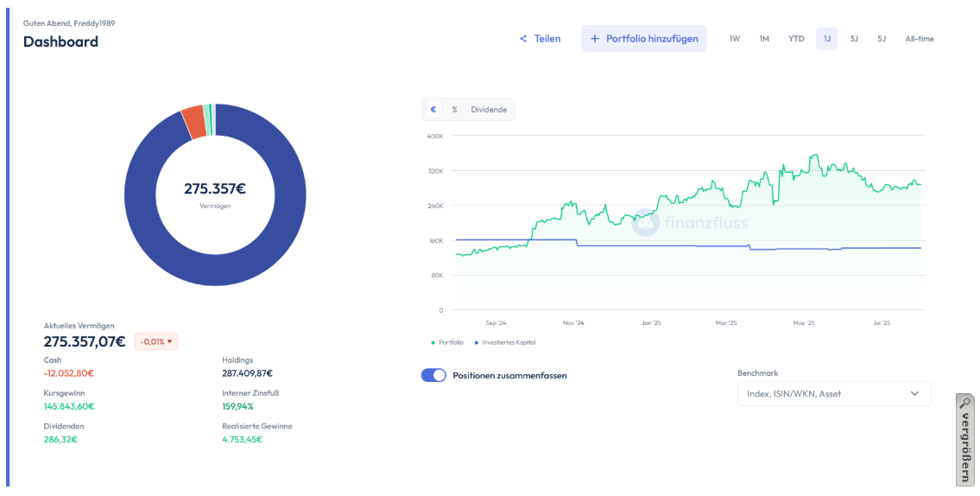Select the euro symbol chart view
This screenshot has height=496, width=980.
click(x=433, y=110)
